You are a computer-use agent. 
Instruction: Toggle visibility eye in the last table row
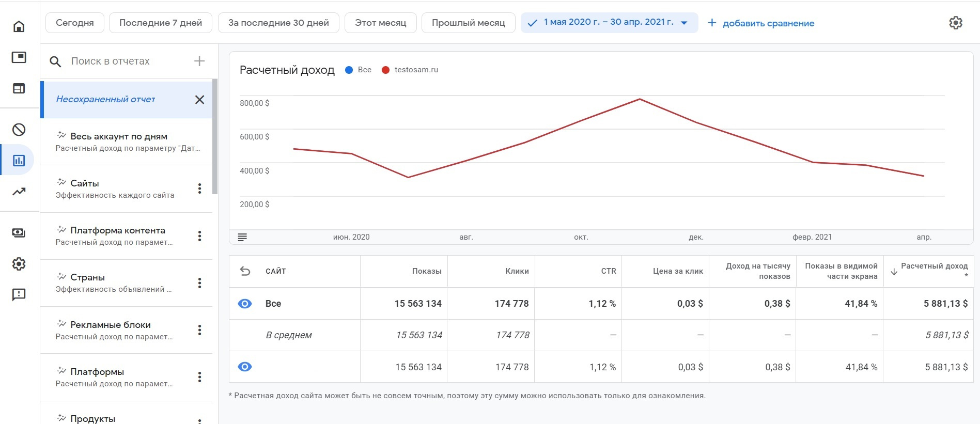coord(245,367)
